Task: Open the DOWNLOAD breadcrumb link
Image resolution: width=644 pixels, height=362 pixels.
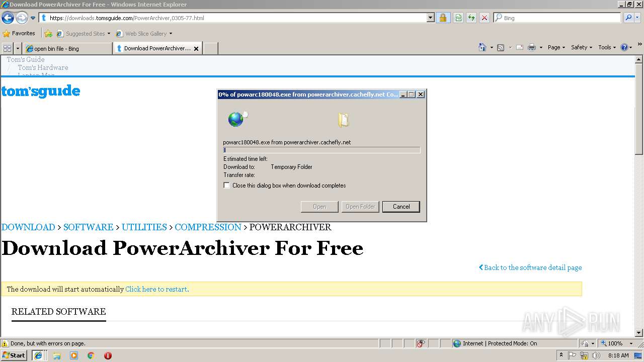Action: tap(28, 227)
